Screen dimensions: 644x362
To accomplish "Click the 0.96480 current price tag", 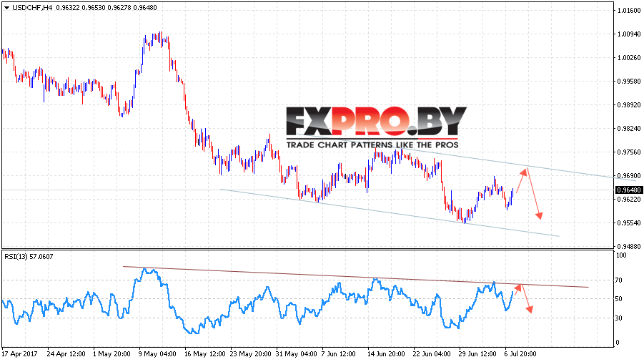I will (x=629, y=190).
